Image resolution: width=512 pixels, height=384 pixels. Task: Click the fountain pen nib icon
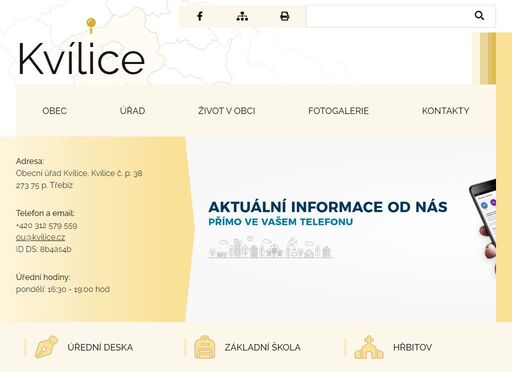[46, 347]
